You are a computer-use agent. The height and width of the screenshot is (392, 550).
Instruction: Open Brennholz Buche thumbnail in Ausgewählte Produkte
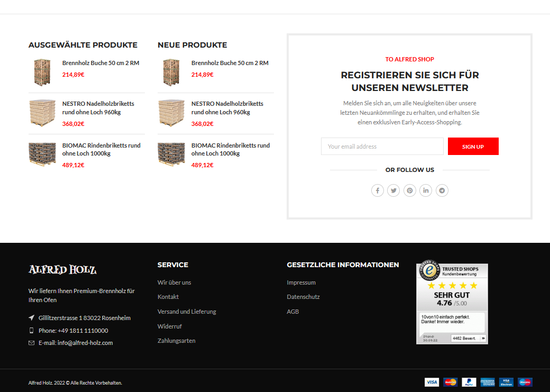42,72
